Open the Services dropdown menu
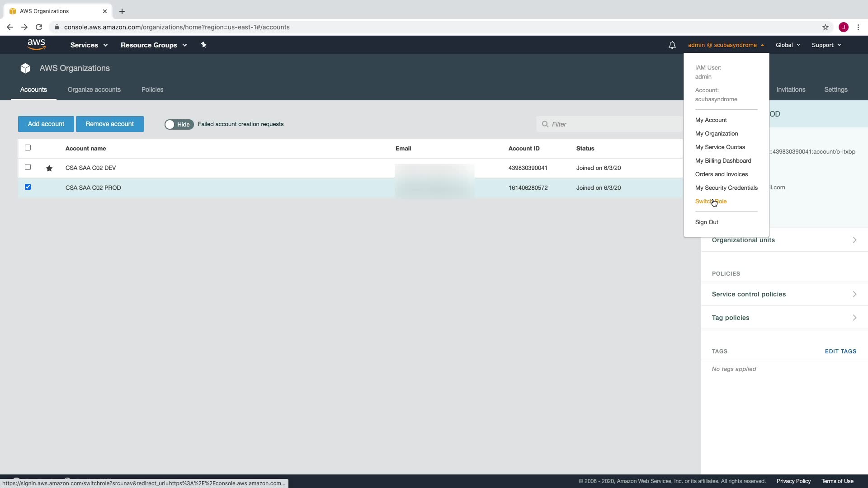This screenshot has width=868, height=488. [x=89, y=45]
